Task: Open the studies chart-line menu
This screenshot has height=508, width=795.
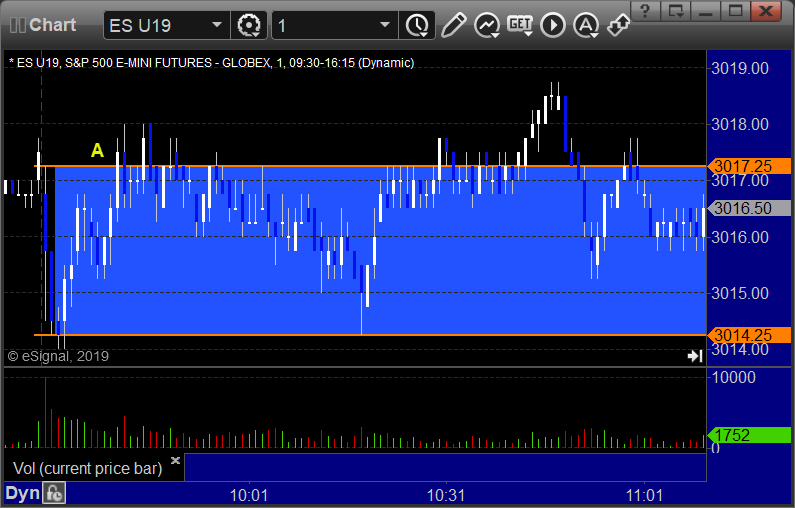Action: (x=487, y=25)
